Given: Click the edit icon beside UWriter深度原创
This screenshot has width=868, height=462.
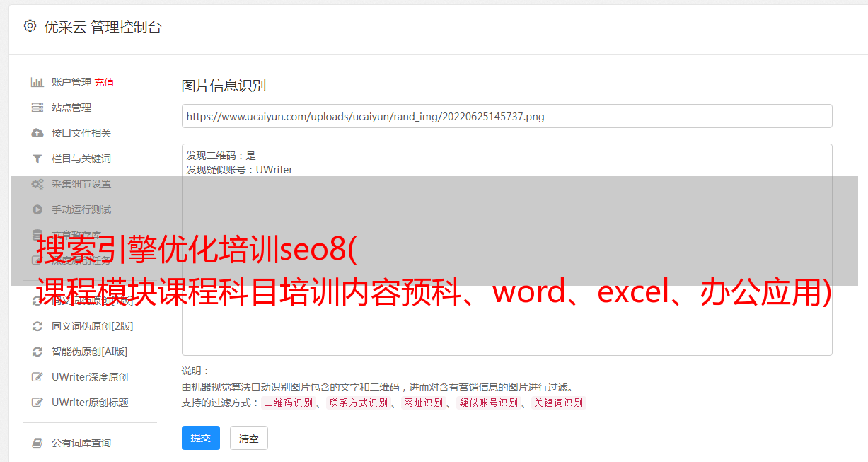Looking at the screenshot, I should [x=37, y=377].
